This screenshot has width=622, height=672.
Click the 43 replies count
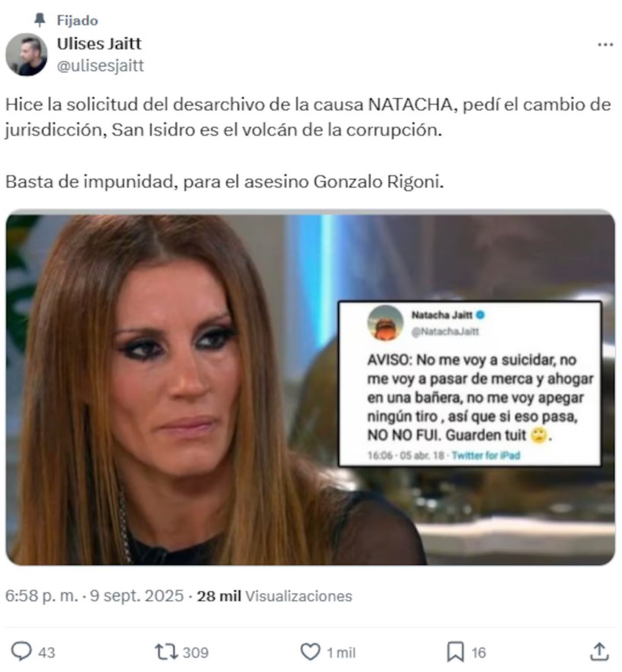click(46, 653)
